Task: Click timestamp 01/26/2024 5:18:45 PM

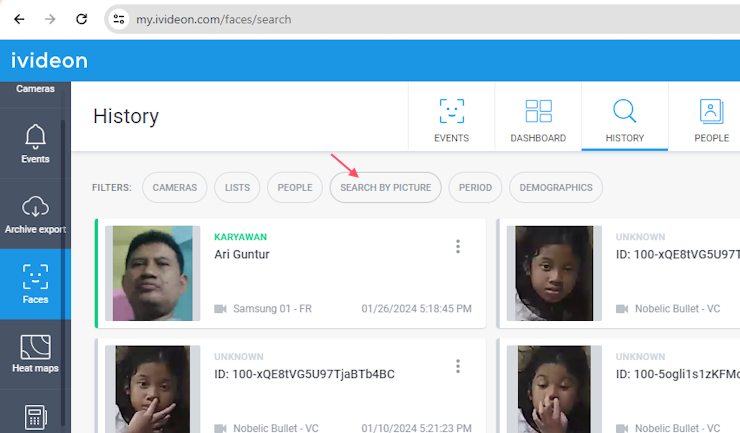Action: coord(416,309)
